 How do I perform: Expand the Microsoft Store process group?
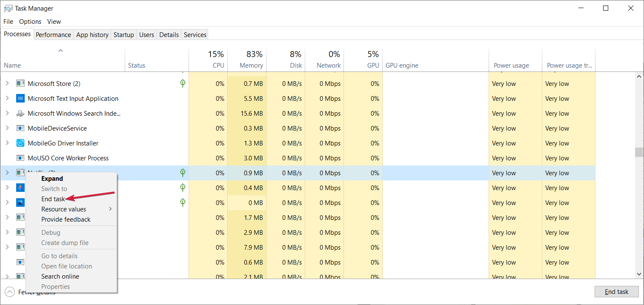(x=7, y=84)
